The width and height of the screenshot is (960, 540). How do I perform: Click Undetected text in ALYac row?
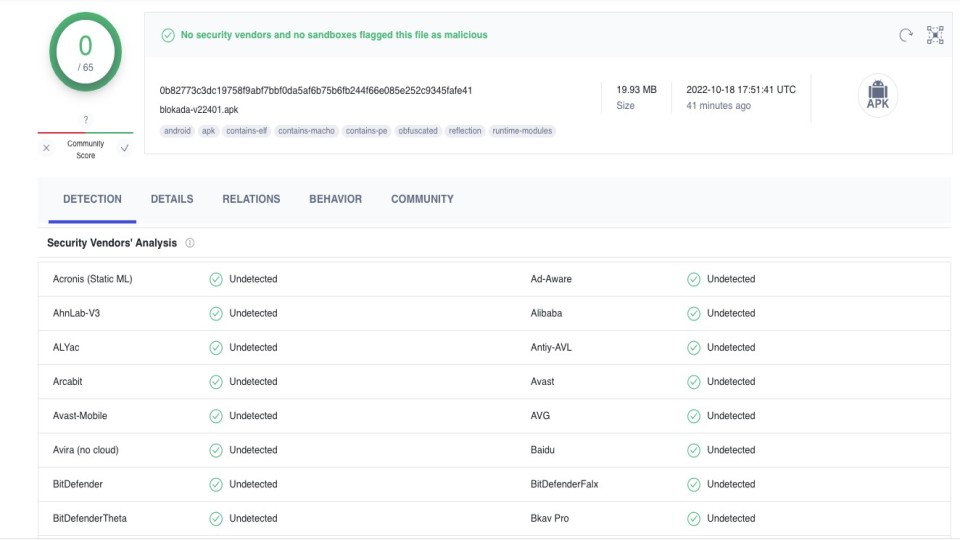[253, 347]
